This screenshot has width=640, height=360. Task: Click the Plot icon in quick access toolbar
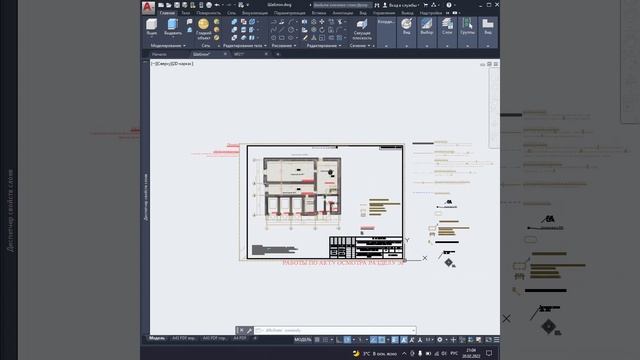209,5
